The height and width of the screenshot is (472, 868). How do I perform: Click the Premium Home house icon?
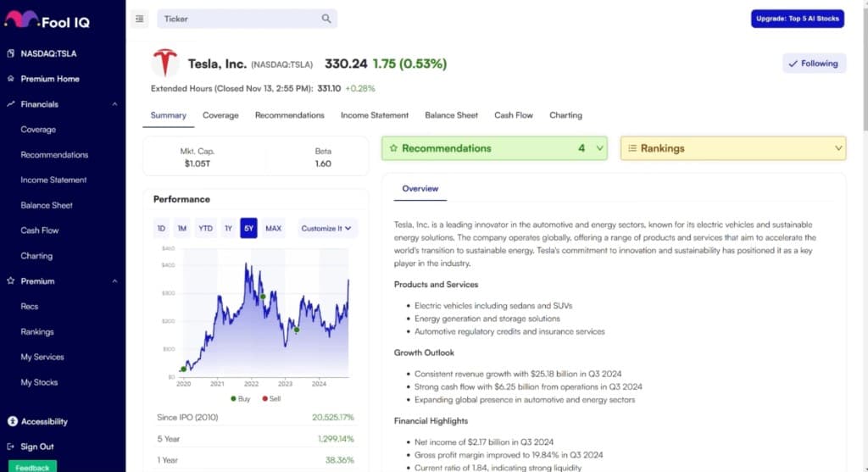[x=10, y=79]
